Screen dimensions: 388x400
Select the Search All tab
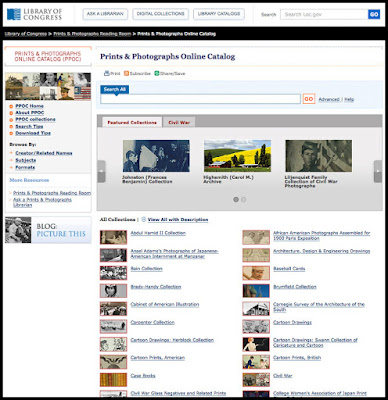point(115,89)
